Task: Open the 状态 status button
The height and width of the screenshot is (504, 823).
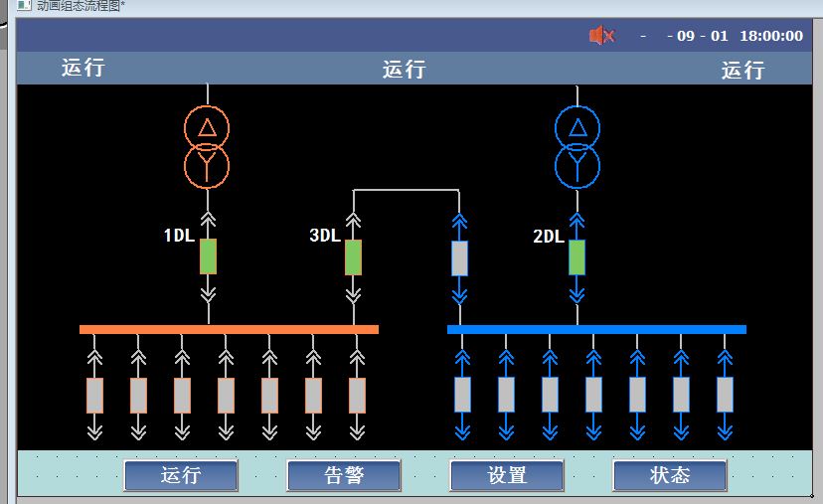Action: [669, 475]
